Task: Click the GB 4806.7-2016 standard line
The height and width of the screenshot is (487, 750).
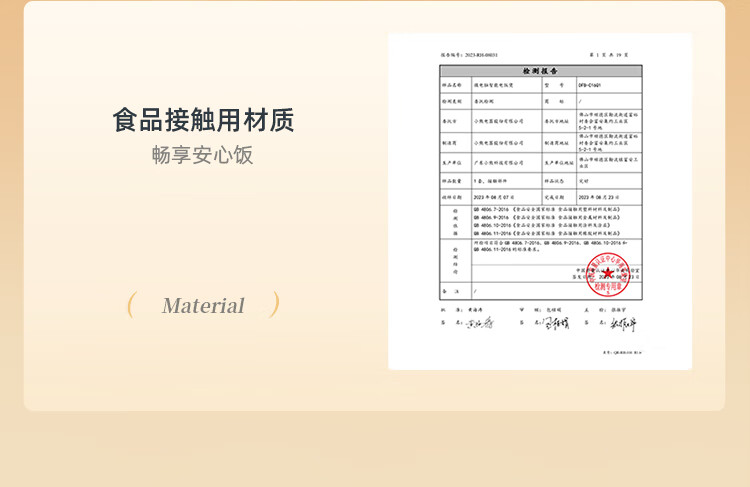Action: pos(547,210)
